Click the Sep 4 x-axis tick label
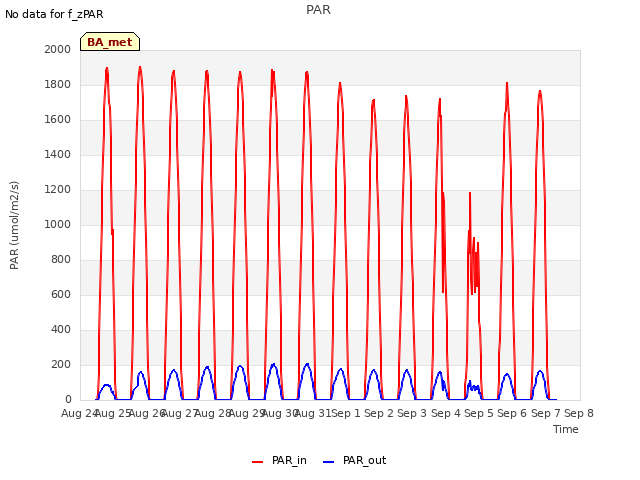 coord(446,413)
